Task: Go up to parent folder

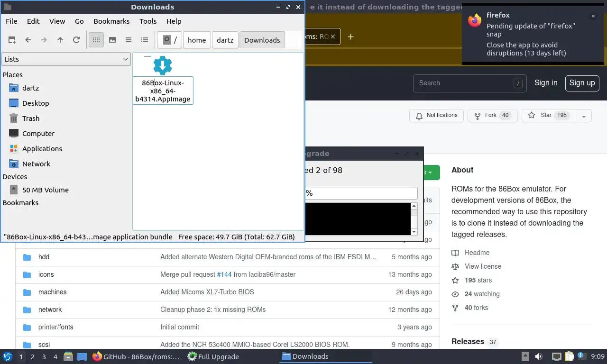Action: (60, 40)
